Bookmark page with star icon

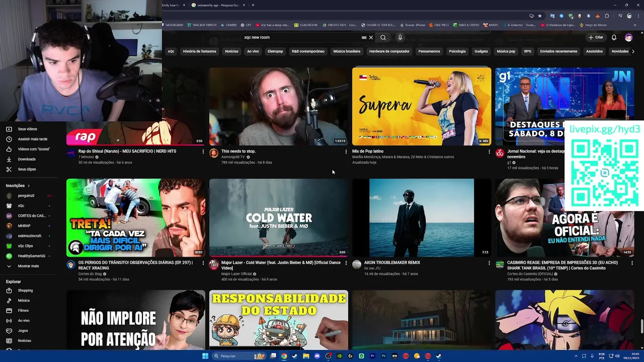click(x=540, y=16)
